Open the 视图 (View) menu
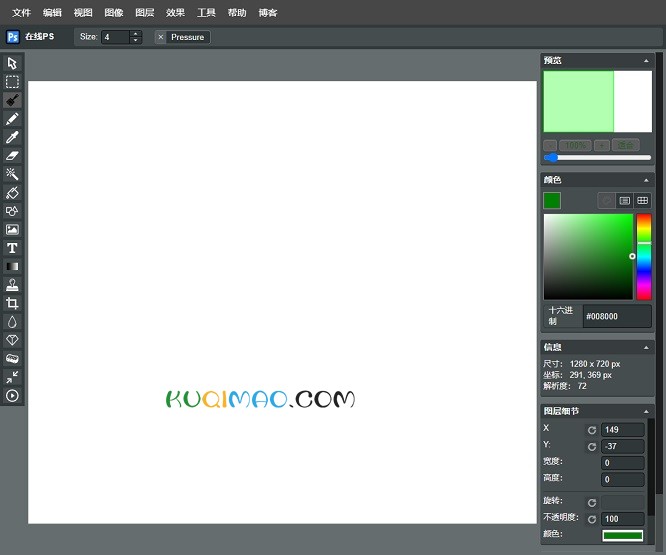This screenshot has height=555, width=666. [83, 13]
